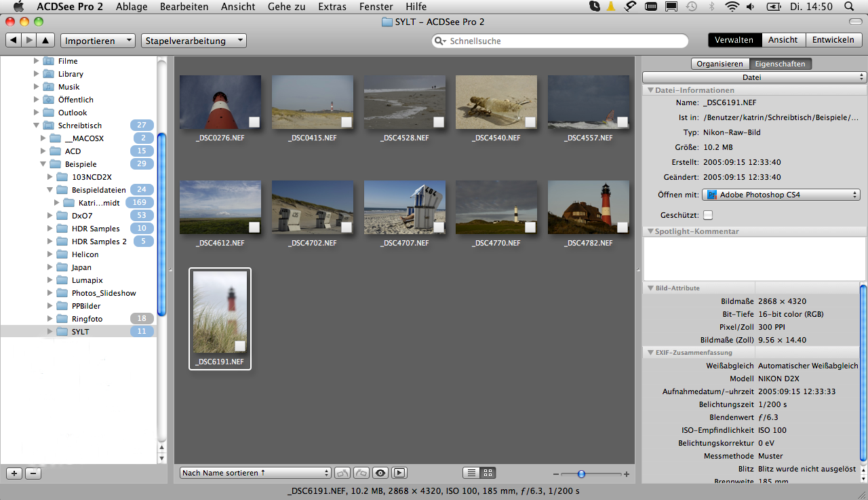Click the remove folder minus button
Viewport: 868px width, 500px height.
point(33,474)
